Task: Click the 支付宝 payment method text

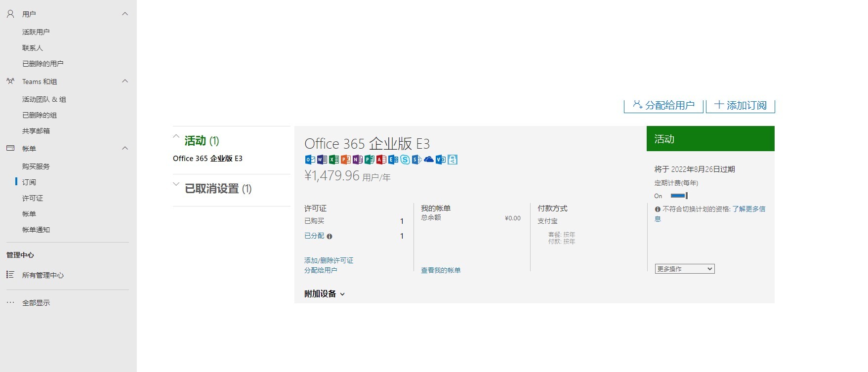Action: pos(547,221)
